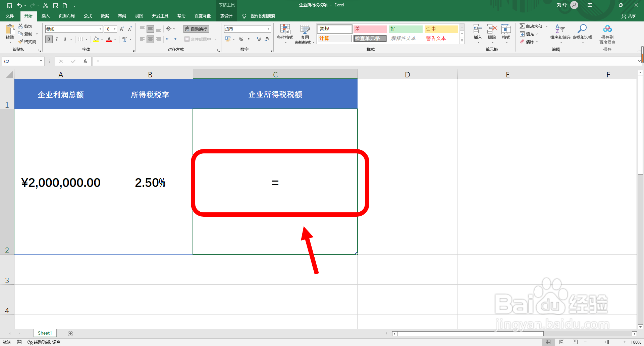Viewport: 644px width, 346px height.
Task: Toggle align left
Action: tap(142, 39)
